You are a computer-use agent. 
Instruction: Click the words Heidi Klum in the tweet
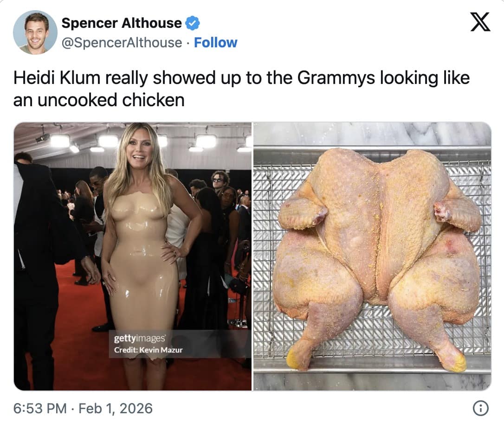(57, 78)
